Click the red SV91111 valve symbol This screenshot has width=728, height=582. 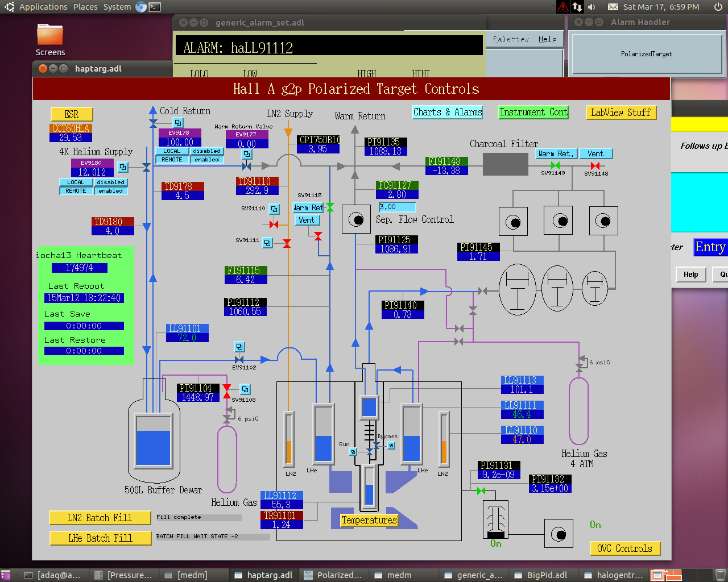[287, 243]
